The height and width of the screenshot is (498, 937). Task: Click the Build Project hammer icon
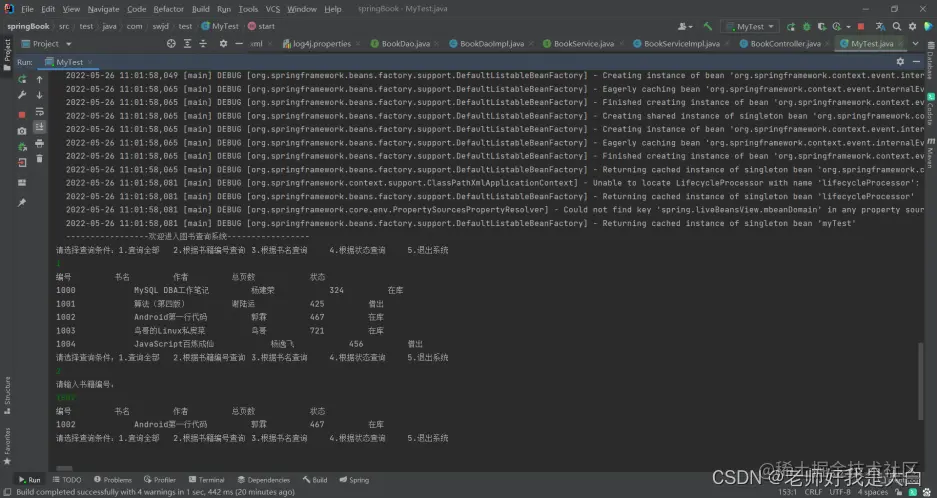click(708, 26)
